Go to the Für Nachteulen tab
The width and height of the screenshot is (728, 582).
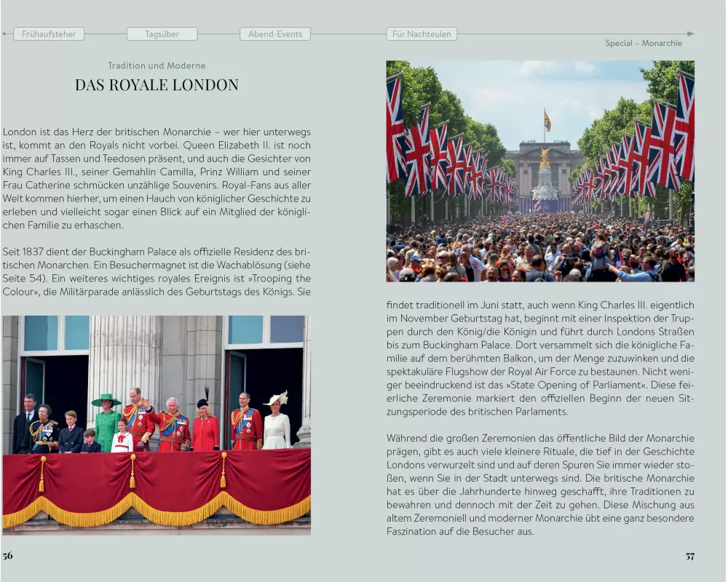[x=422, y=33]
